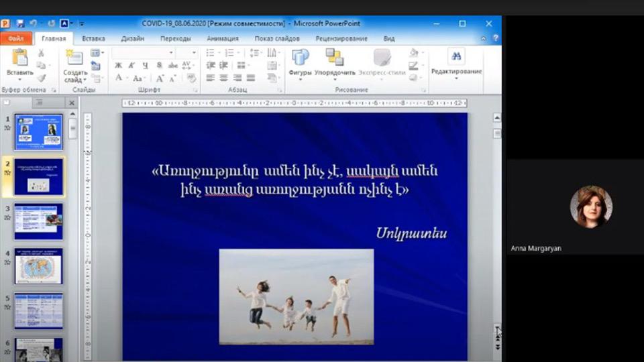Close the slide thumbnails pane
Viewport: 644px width, 362px height.
[x=71, y=103]
